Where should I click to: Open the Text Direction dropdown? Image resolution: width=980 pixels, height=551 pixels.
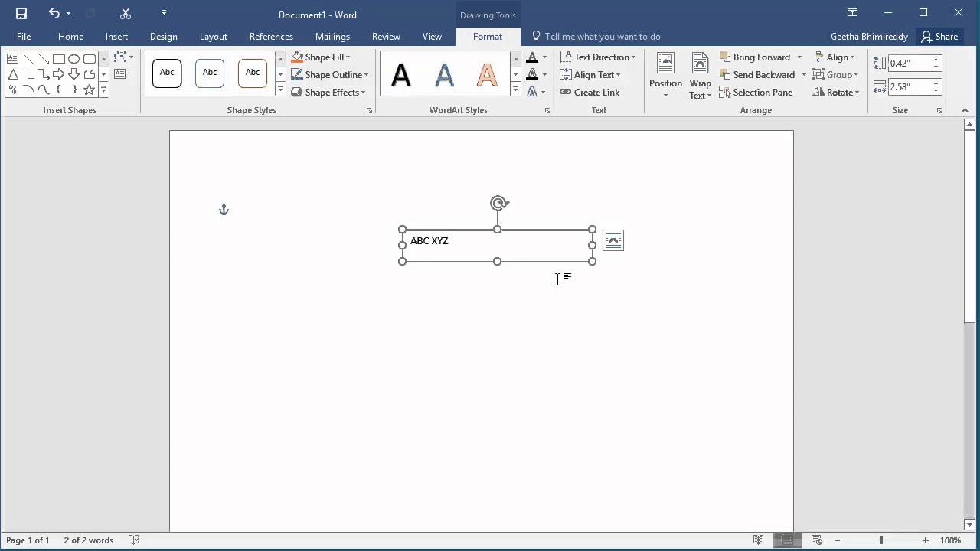pos(598,57)
